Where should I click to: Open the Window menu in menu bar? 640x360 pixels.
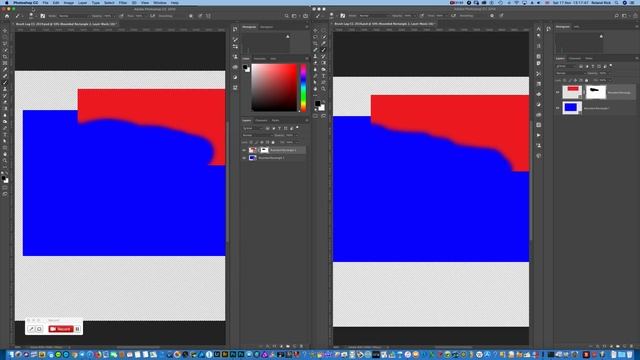pos(160,2)
